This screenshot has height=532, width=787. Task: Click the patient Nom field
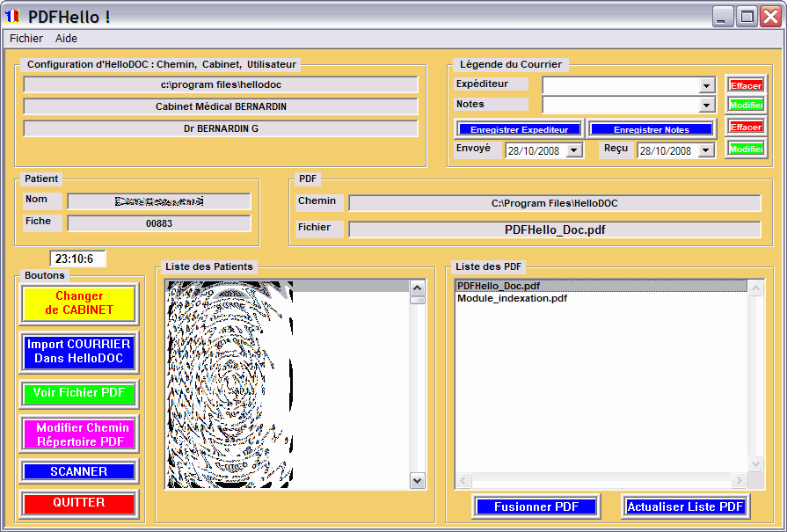(x=159, y=201)
